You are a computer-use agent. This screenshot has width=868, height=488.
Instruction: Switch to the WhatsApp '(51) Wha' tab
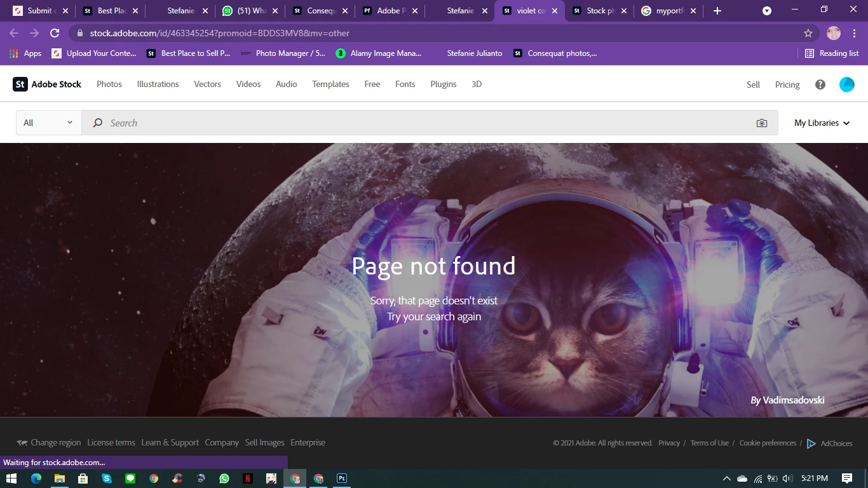click(x=249, y=11)
